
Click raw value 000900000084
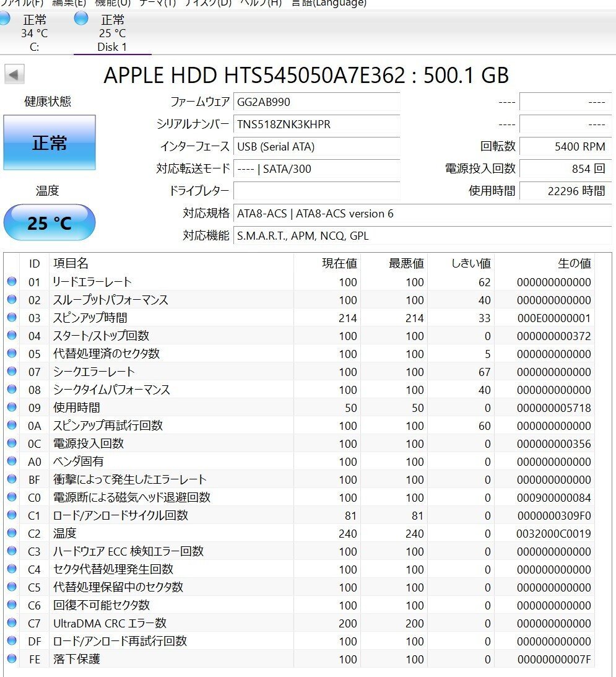[x=554, y=498]
